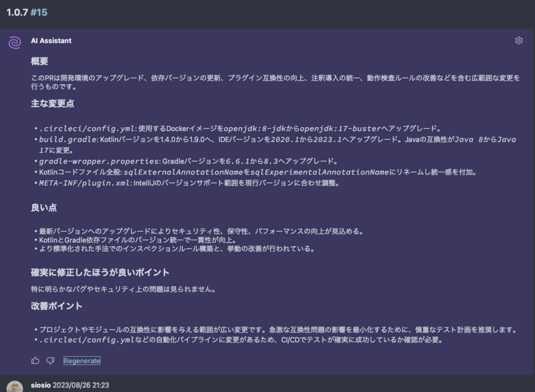The image size is (535, 392).
Task: Give the AI summary a thumbs up
Action: click(x=35, y=361)
